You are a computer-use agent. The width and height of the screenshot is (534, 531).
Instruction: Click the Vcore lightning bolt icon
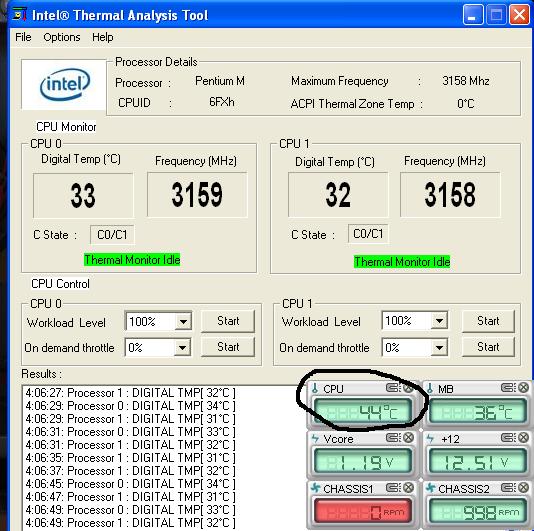pos(315,438)
